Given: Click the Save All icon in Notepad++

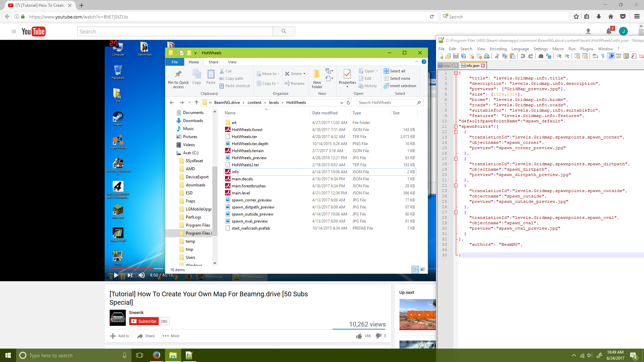Looking at the screenshot, I should pos(464,56).
